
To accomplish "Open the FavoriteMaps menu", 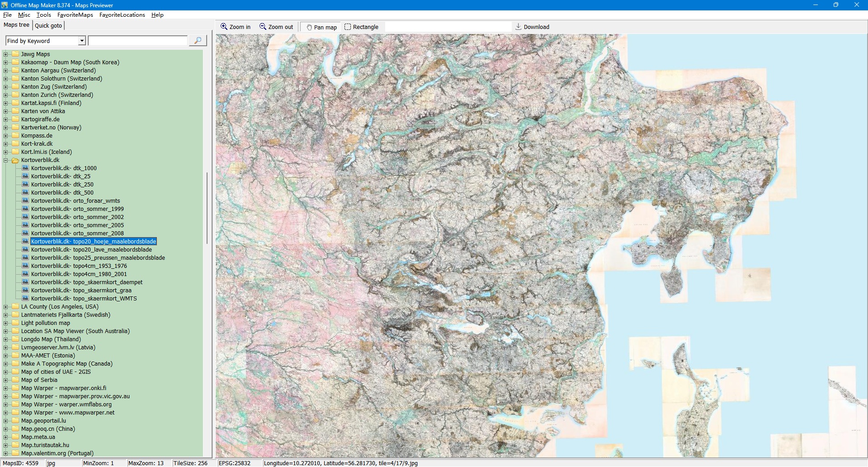I will click(x=75, y=15).
